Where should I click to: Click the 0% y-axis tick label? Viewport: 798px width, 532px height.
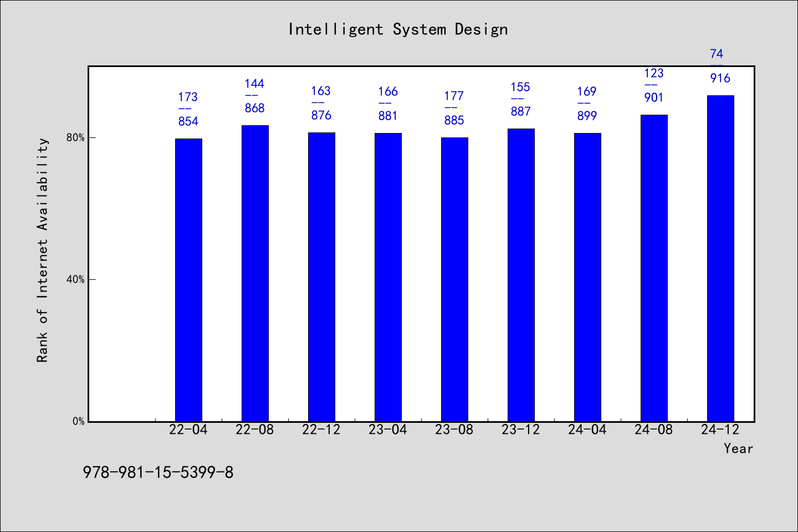(x=78, y=421)
